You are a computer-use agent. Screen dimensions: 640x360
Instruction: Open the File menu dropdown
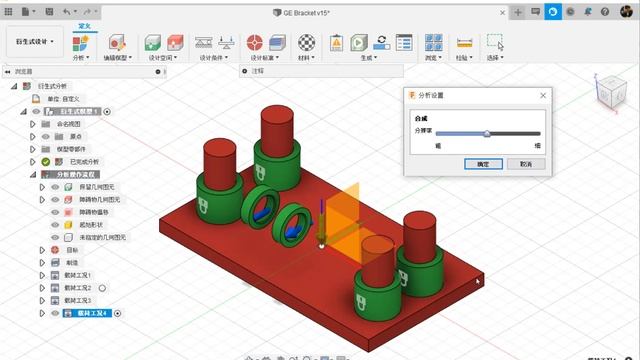(28, 12)
